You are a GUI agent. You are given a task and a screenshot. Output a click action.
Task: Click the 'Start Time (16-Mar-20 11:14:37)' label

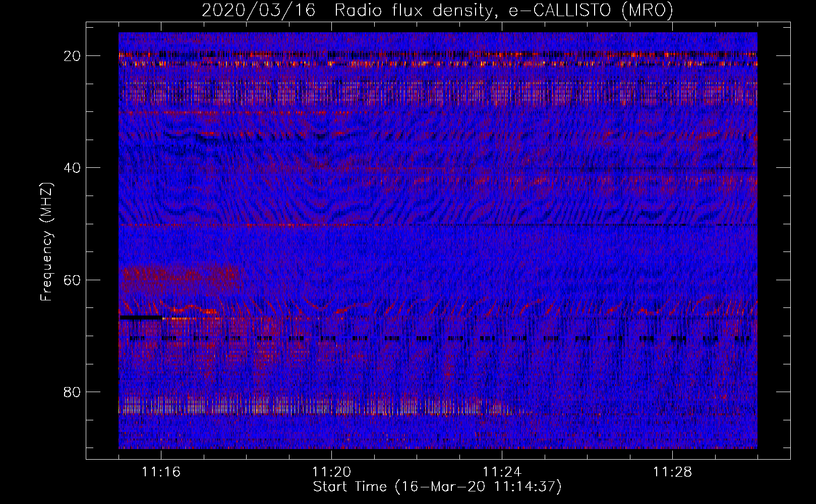[x=437, y=487]
